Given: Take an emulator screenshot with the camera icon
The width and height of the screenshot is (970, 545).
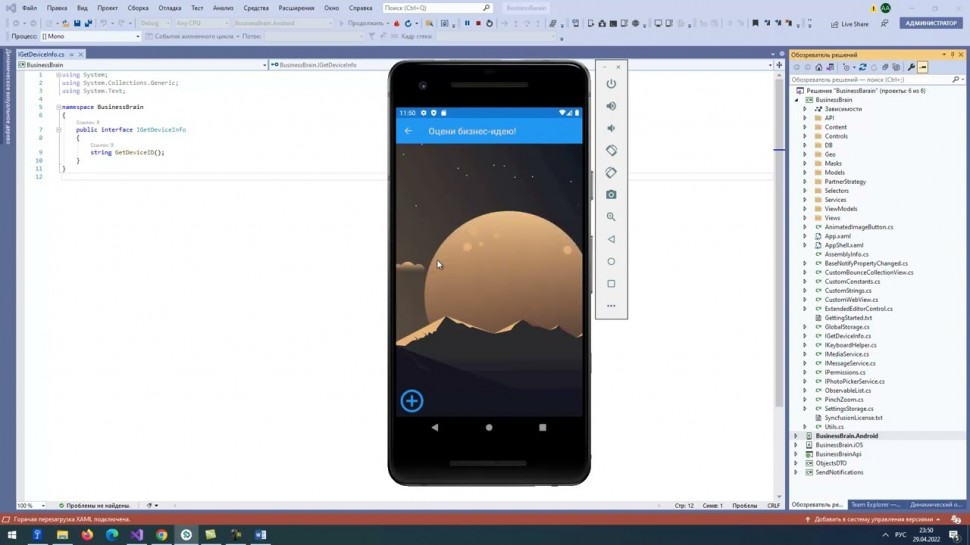Looking at the screenshot, I should click(611, 194).
